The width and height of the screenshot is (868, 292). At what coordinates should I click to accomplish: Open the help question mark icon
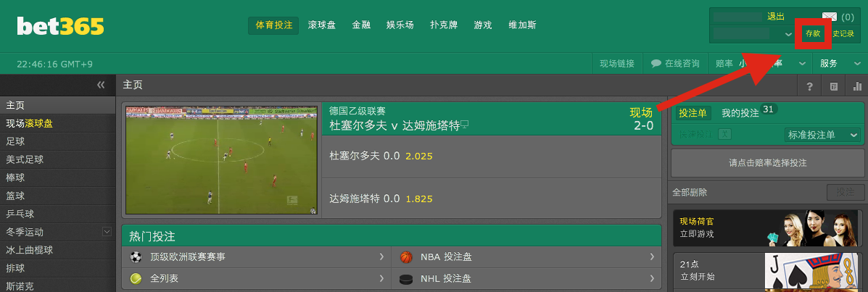coord(809,86)
